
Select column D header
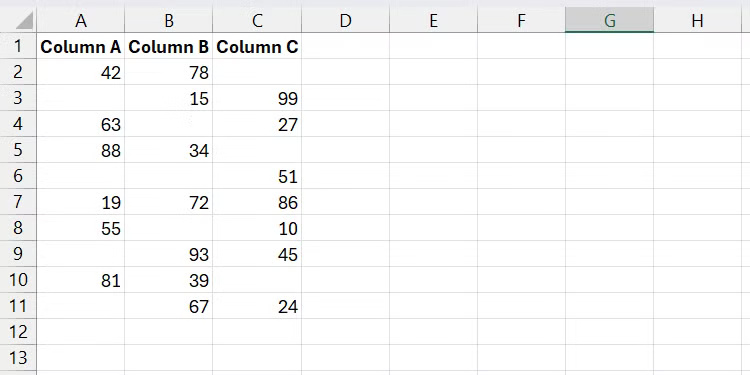tap(345, 21)
